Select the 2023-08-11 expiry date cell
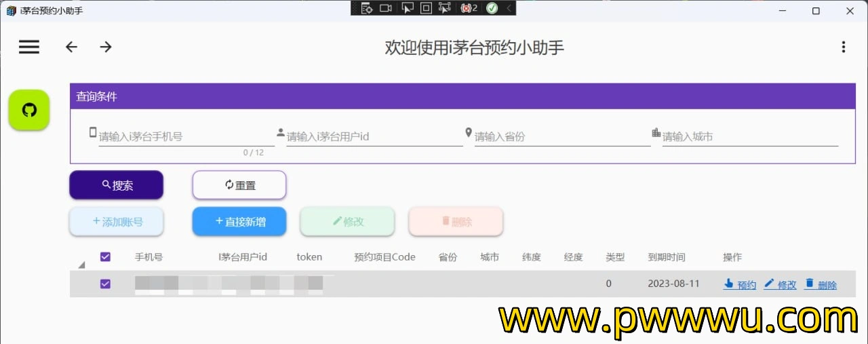Viewport: 868px width, 344px height. click(x=673, y=284)
